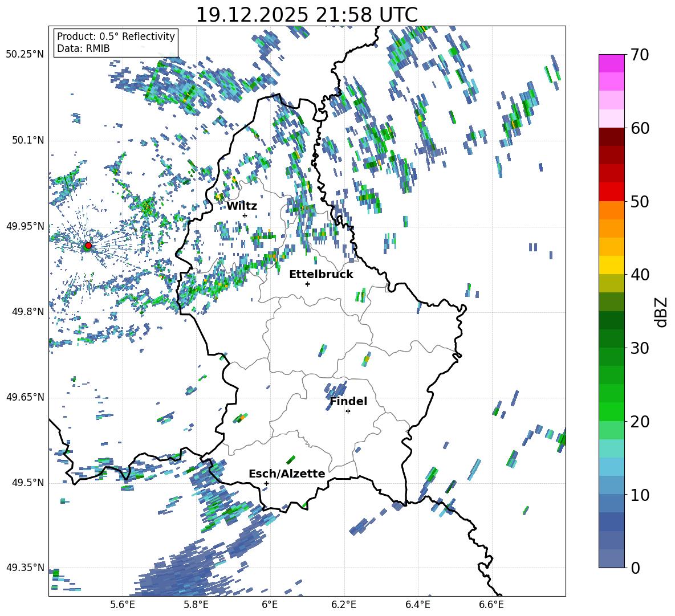This screenshot has height=616, width=675.
Task: Click the 30 colorbar tick label
Action: point(640,348)
